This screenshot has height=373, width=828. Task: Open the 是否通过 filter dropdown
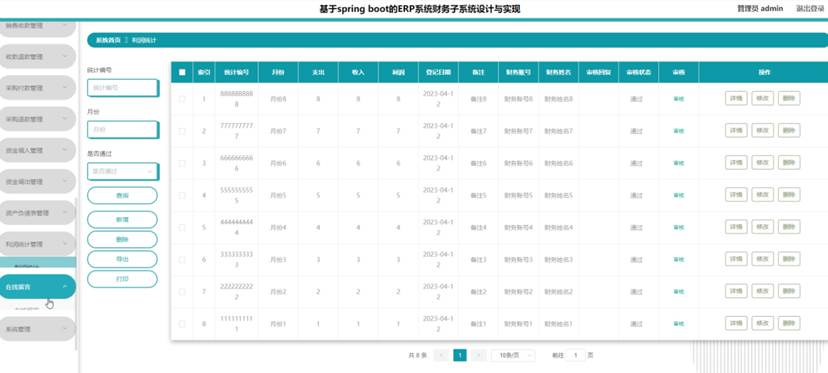pos(123,172)
